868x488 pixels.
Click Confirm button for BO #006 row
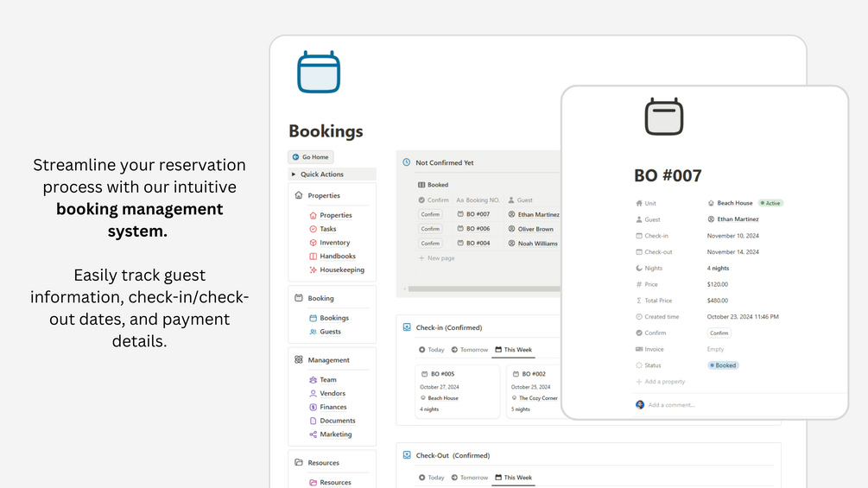pyautogui.click(x=430, y=229)
